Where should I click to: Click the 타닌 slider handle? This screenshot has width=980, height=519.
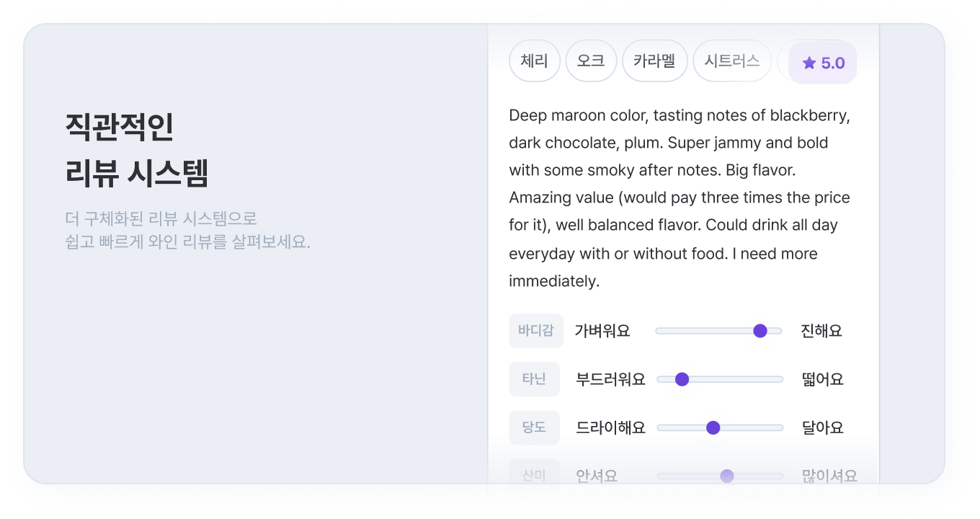click(682, 379)
